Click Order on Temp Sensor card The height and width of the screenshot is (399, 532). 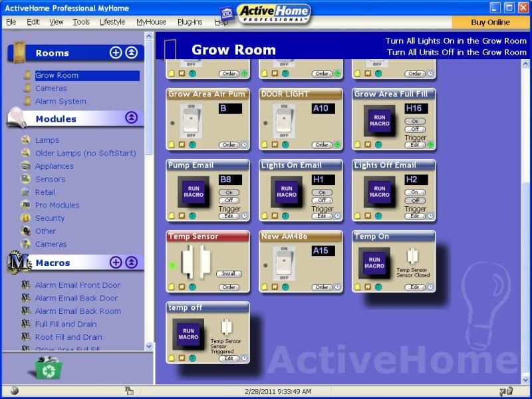point(229,287)
